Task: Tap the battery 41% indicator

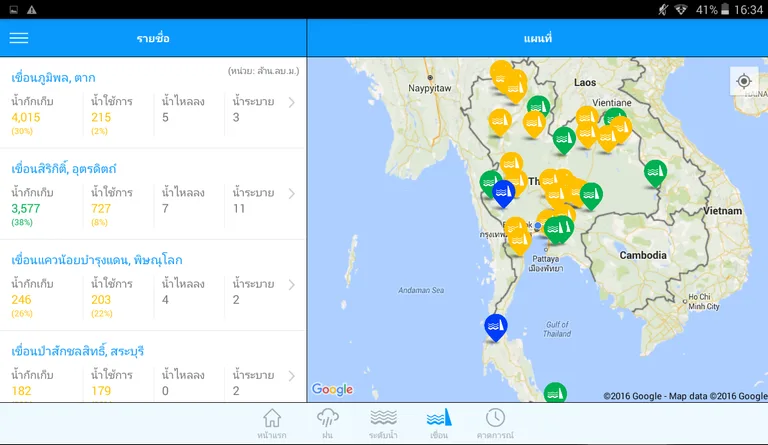Action: pos(713,10)
